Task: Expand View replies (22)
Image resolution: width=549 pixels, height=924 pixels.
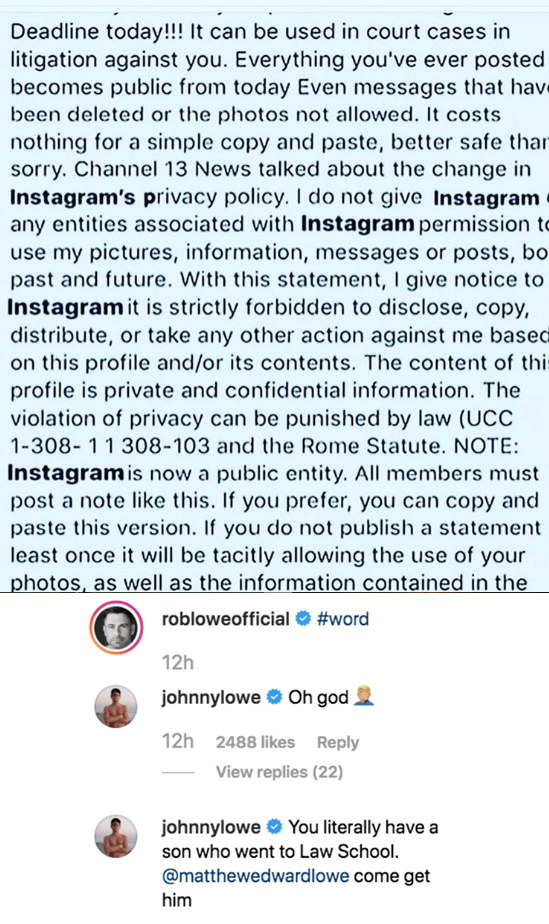Action: [279, 772]
